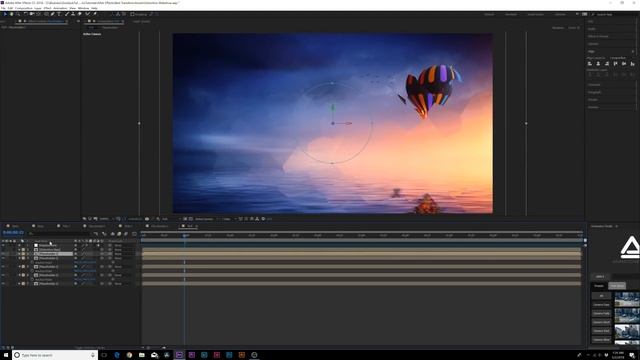Open the Windows Start menu
The height and width of the screenshot is (360, 640).
[x=6, y=355]
